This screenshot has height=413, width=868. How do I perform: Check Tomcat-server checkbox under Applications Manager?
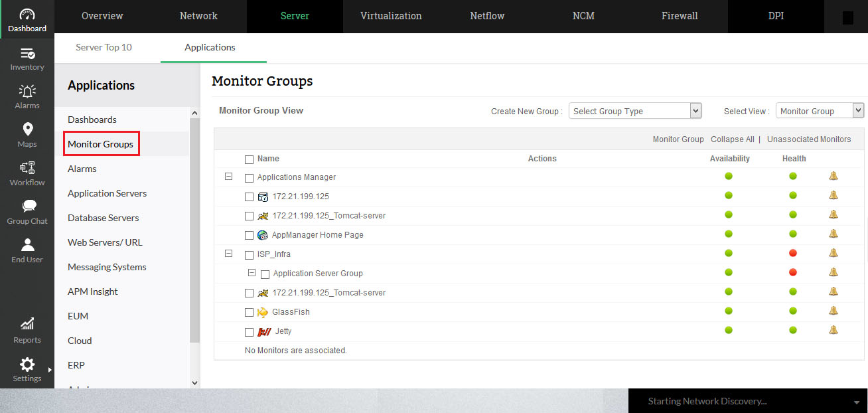point(250,216)
